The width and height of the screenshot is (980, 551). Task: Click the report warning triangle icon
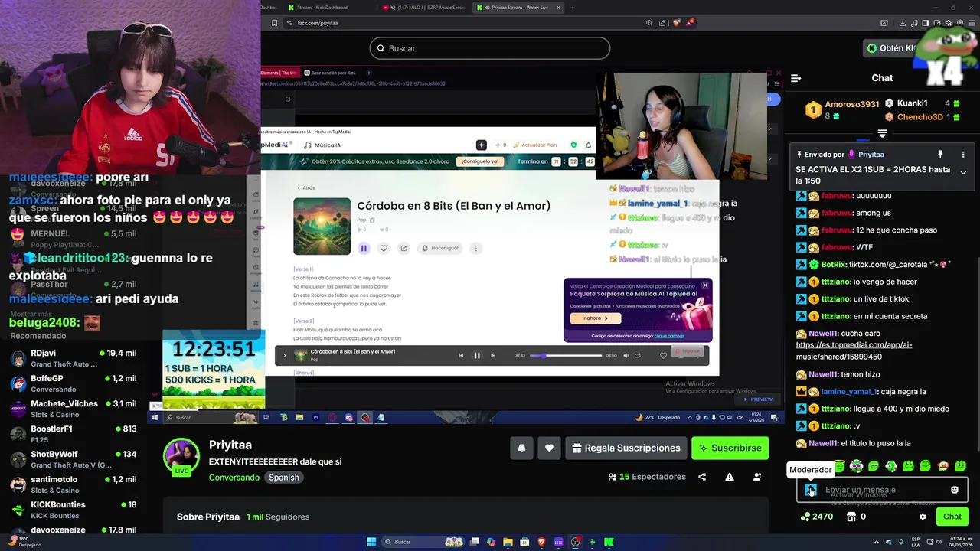(x=730, y=477)
